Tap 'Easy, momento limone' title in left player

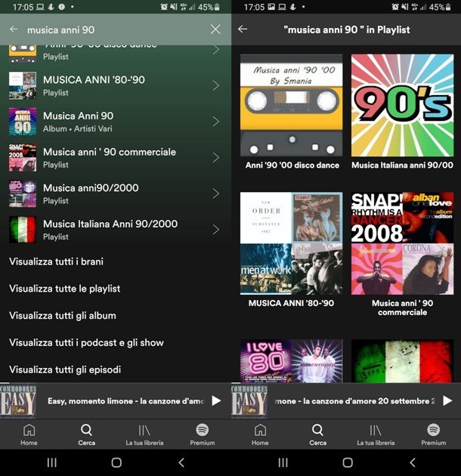pos(125,401)
